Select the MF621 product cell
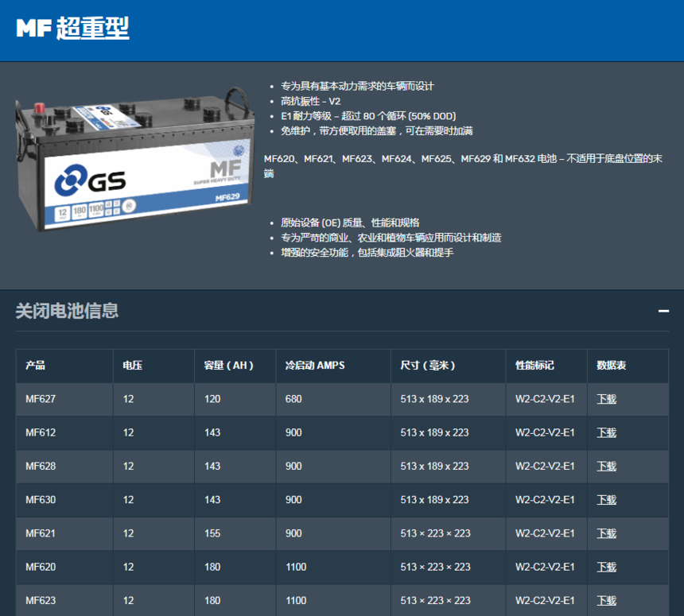Screen dimensions: 684x616 pos(64,533)
